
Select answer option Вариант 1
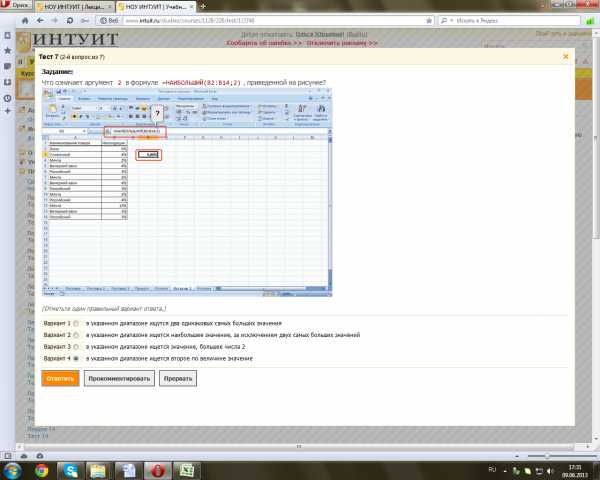click(76, 323)
